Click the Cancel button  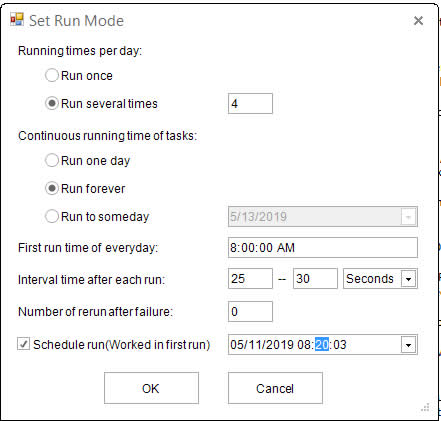[275, 388]
